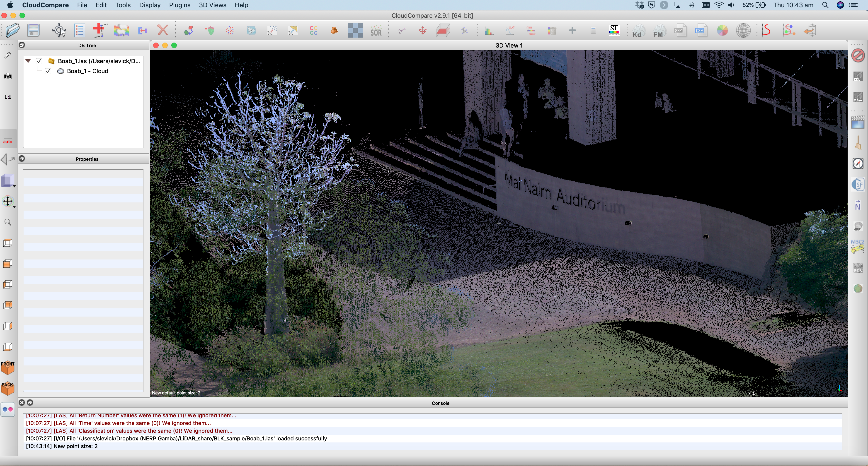Set the BACK view with the orange cube icon
This screenshot has width=868, height=466.
click(8, 388)
